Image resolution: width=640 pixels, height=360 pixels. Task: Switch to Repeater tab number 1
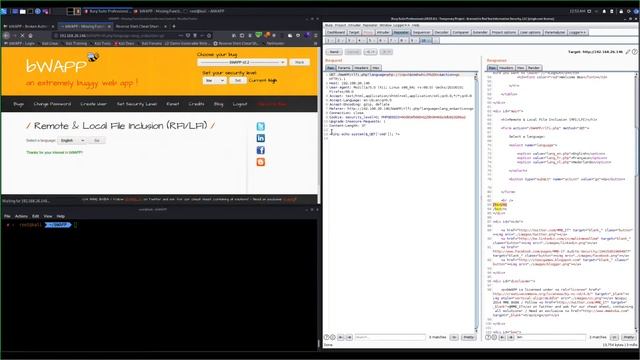pyautogui.click(x=329, y=40)
